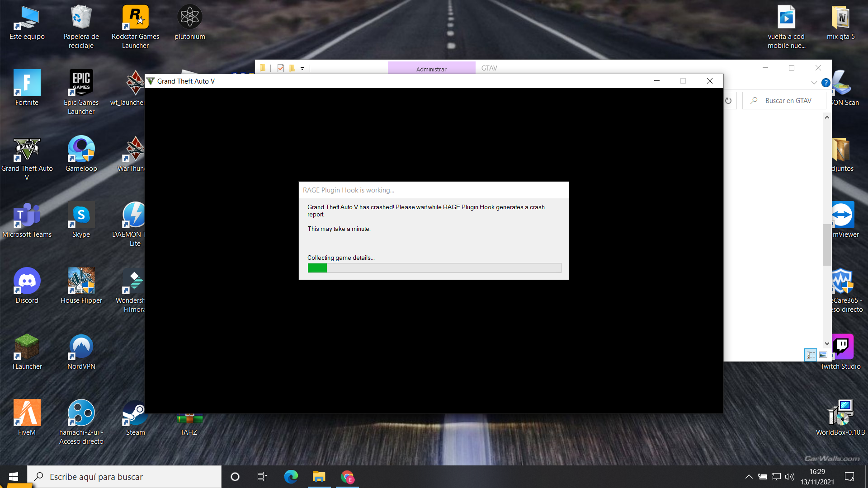Open the Administrar ribbon tab
868x488 pixels.
click(x=431, y=69)
